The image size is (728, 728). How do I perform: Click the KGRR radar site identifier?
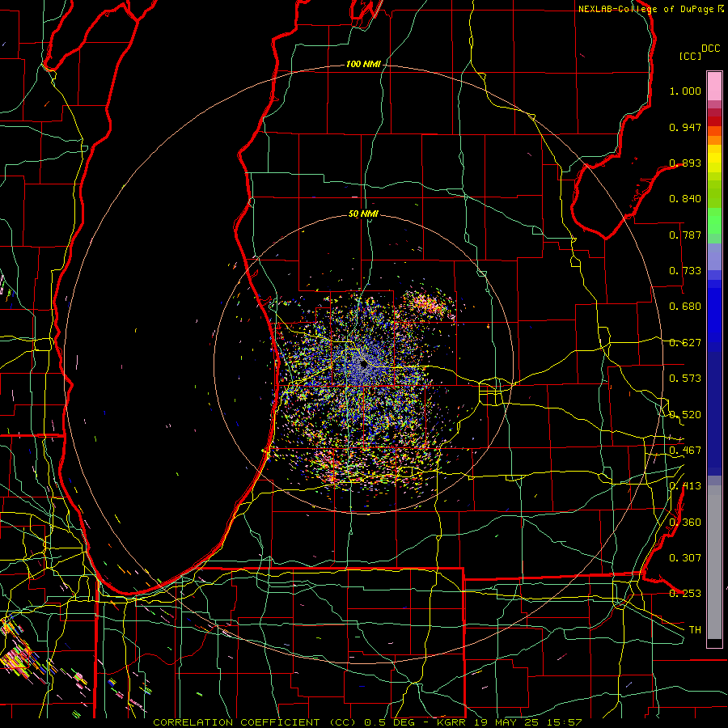451,722
